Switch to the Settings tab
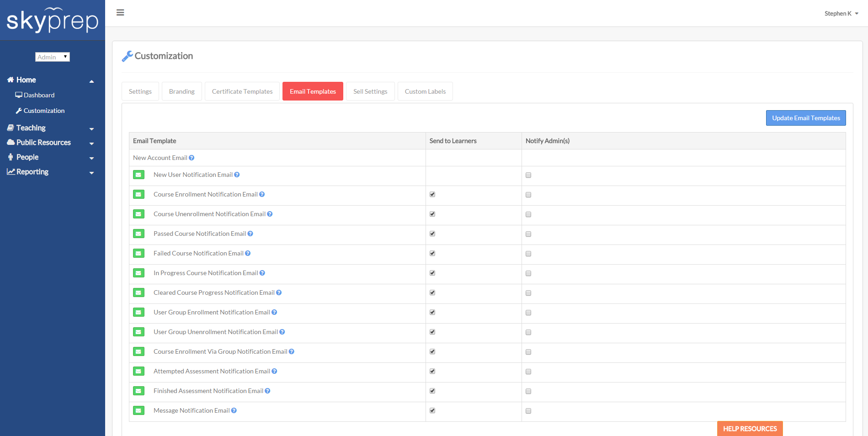The height and width of the screenshot is (436, 868). click(x=140, y=91)
